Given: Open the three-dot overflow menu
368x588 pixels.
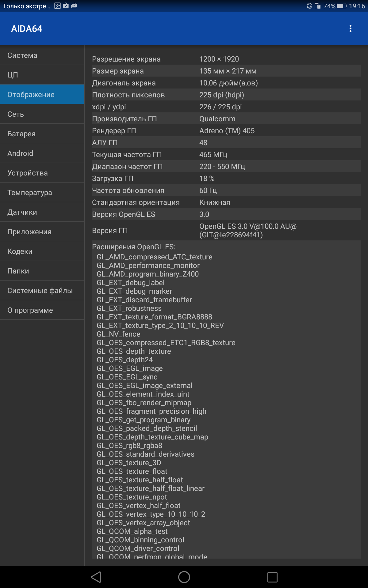Looking at the screenshot, I should (x=350, y=28).
